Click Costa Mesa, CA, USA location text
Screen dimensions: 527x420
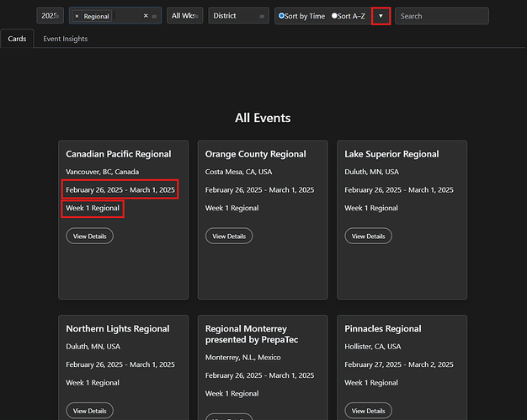238,172
